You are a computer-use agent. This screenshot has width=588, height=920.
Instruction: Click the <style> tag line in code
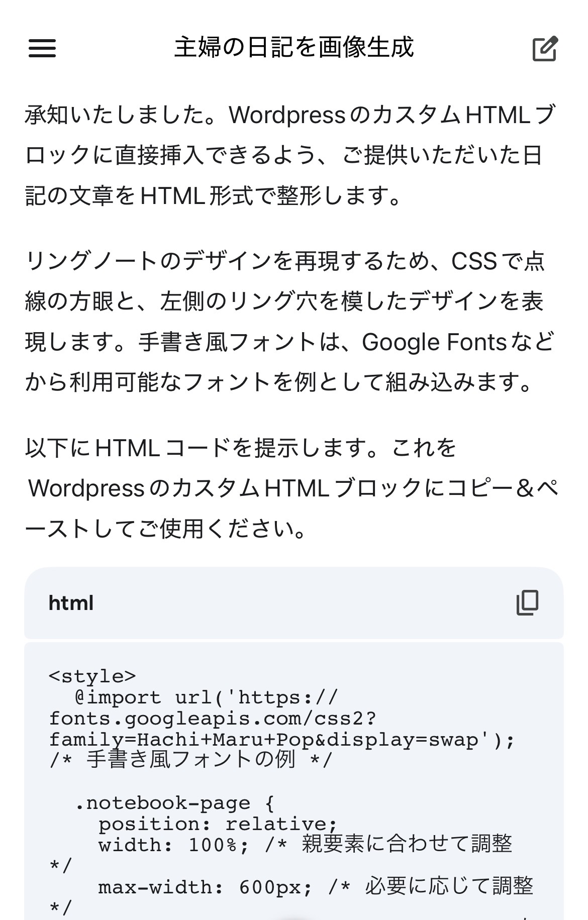coord(92,676)
